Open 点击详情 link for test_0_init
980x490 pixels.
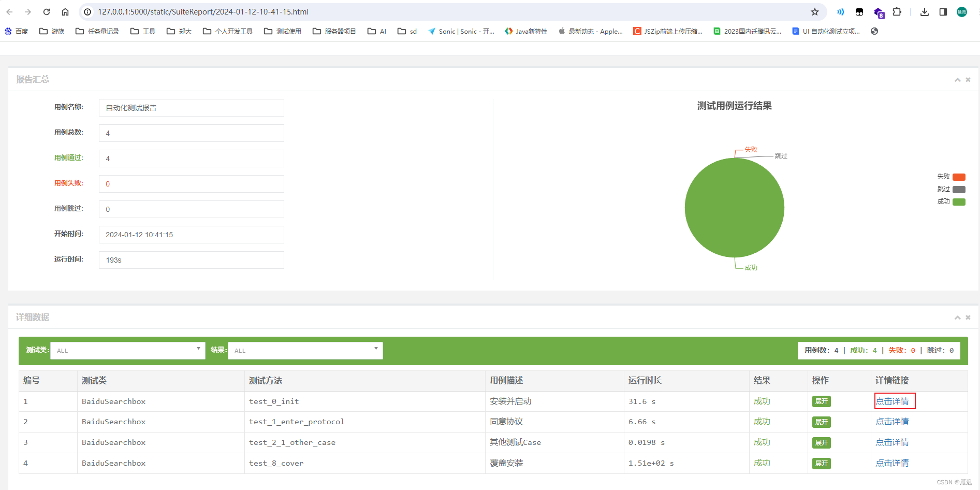tap(892, 401)
